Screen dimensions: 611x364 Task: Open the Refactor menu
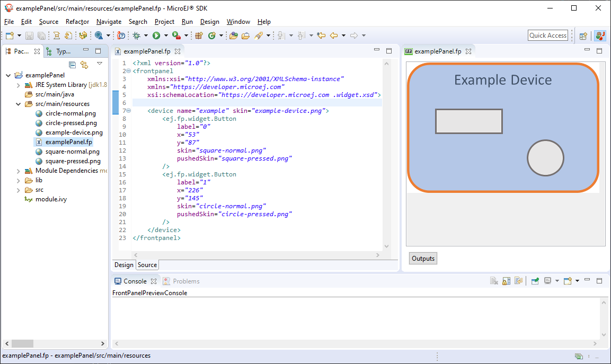pyautogui.click(x=77, y=22)
